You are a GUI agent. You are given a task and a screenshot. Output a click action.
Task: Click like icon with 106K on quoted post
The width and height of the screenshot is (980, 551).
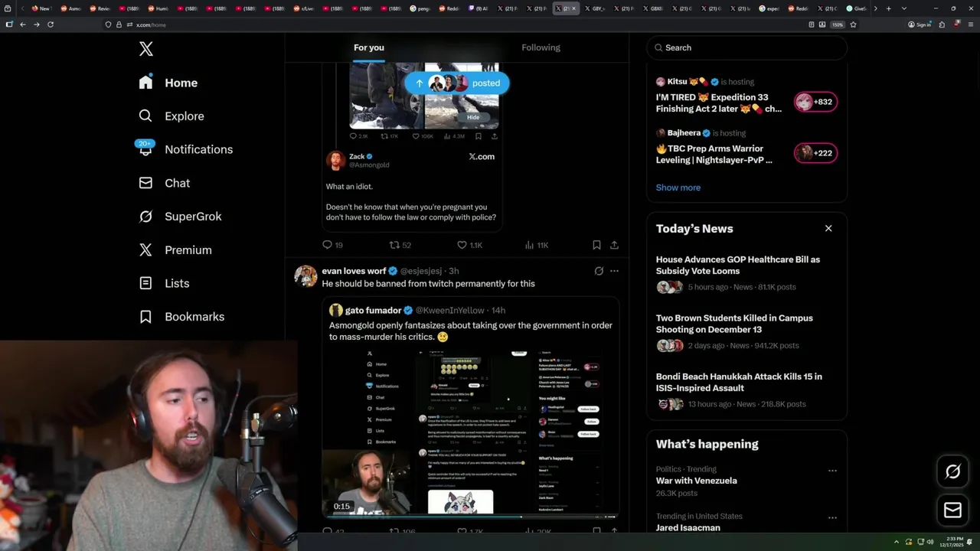[423, 136]
